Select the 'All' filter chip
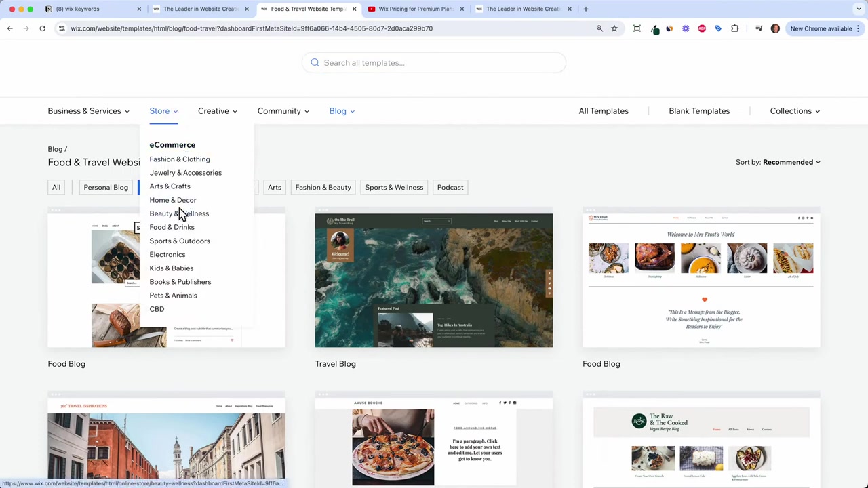Image resolution: width=868 pixels, height=488 pixels. click(x=56, y=188)
